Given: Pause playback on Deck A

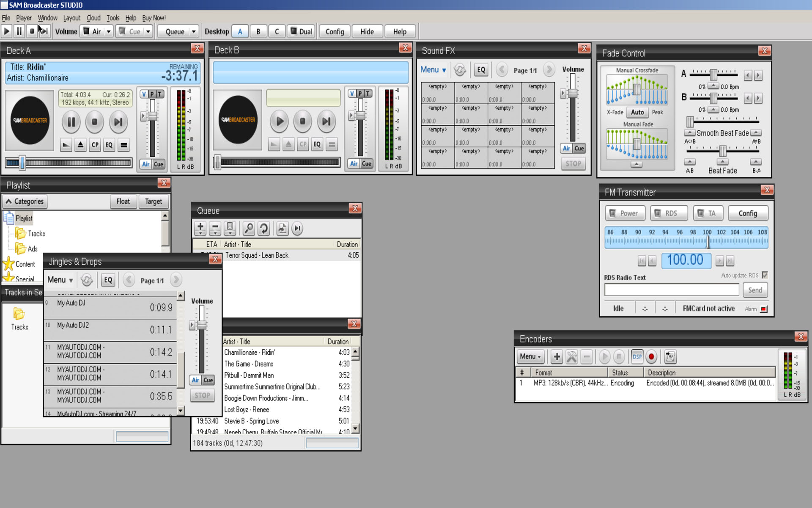Looking at the screenshot, I should tap(71, 122).
